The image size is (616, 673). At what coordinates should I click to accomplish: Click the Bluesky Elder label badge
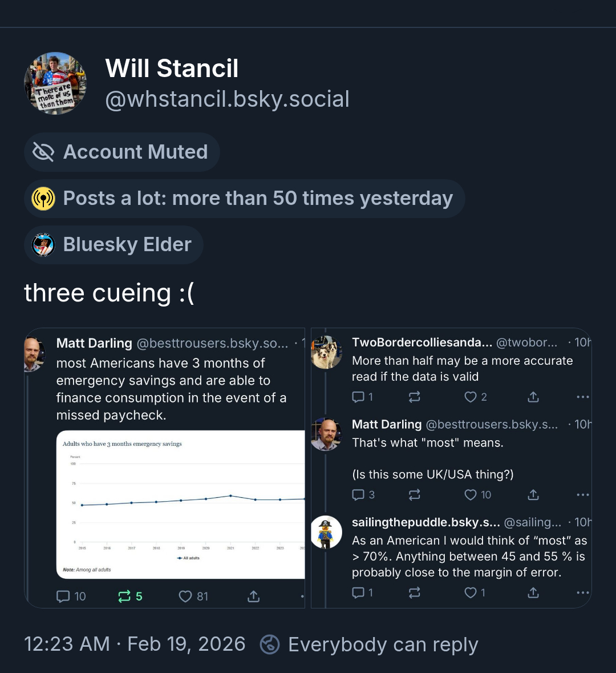point(114,245)
